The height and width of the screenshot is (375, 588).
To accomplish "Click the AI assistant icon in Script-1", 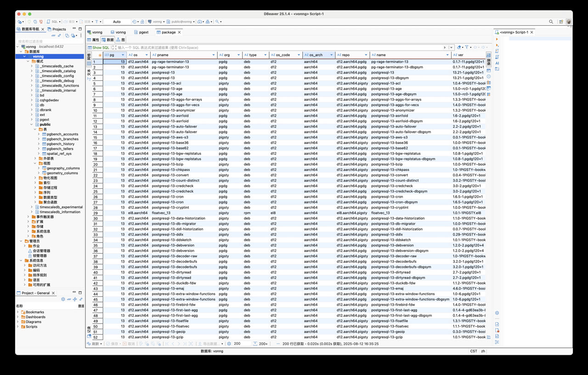I will click(x=497, y=63).
